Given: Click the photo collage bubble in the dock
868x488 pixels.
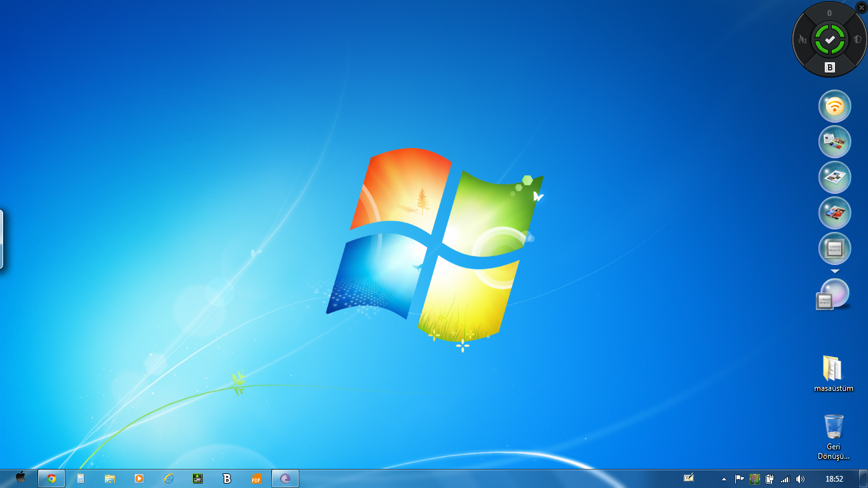Looking at the screenshot, I should point(834,142).
